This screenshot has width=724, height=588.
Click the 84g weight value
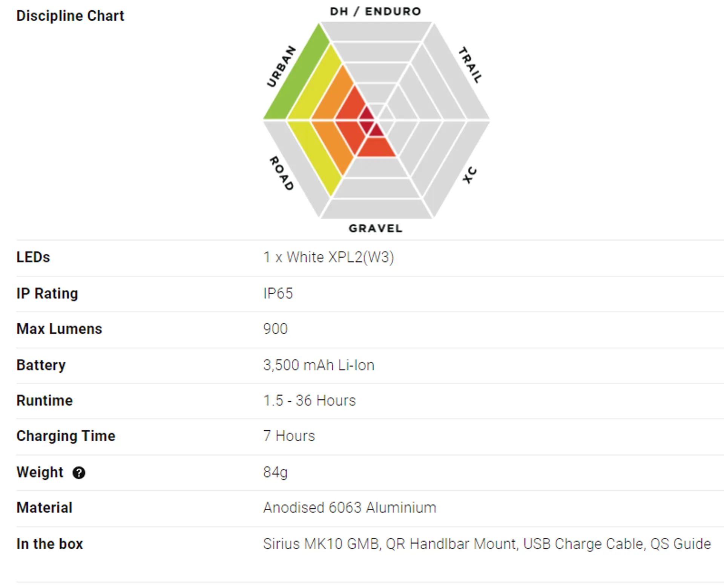[x=275, y=472]
